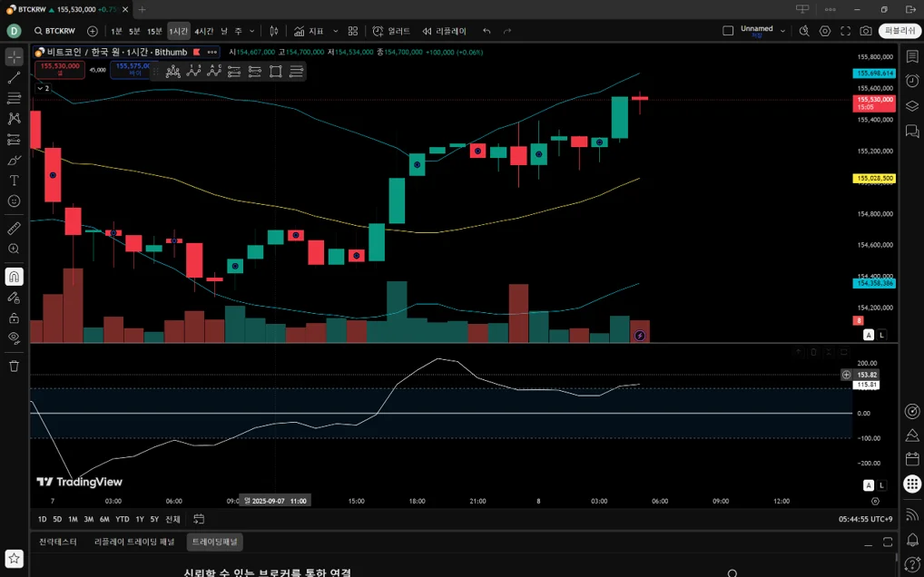This screenshot has width=924, height=577.
Task: Expand the Unnamed layout name dropdown
Action: pyautogui.click(x=783, y=31)
